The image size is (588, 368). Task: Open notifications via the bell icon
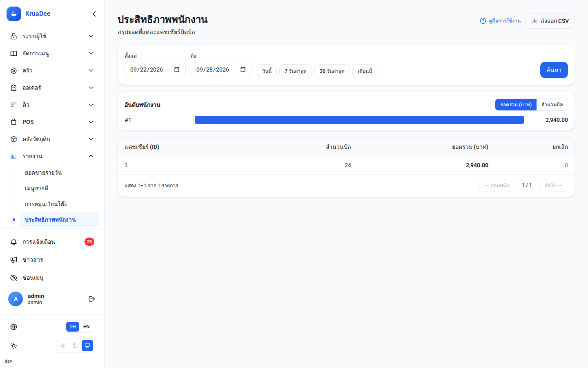pos(13,242)
